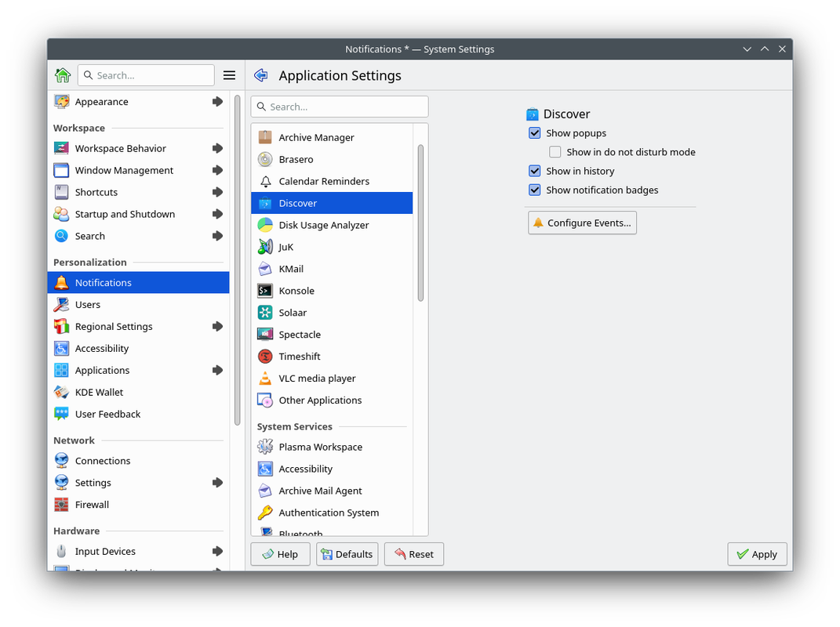Click the Spectacle screenshot icon
Image resolution: width=840 pixels, height=627 pixels.
[265, 334]
